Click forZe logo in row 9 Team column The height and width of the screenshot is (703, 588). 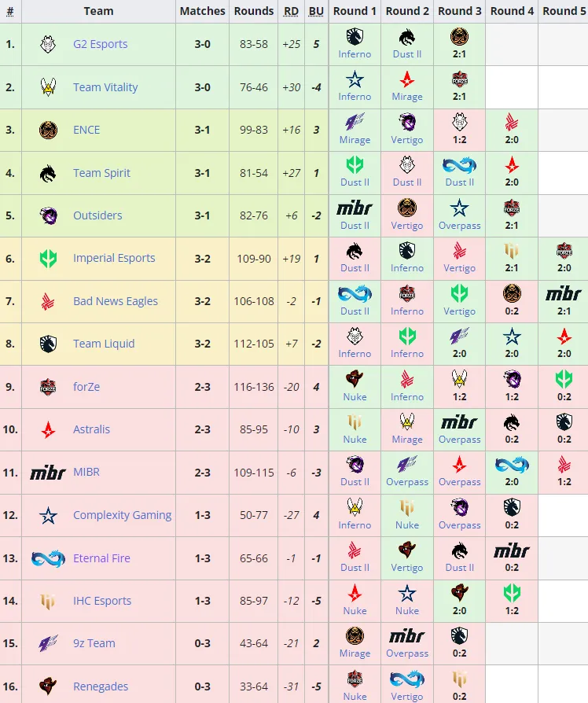coord(48,386)
